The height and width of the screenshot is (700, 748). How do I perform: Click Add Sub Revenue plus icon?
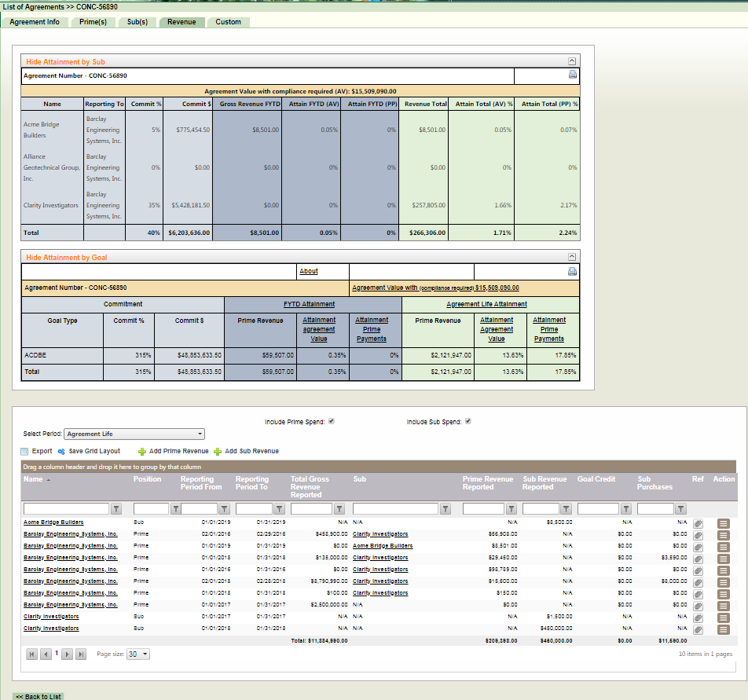click(x=218, y=451)
